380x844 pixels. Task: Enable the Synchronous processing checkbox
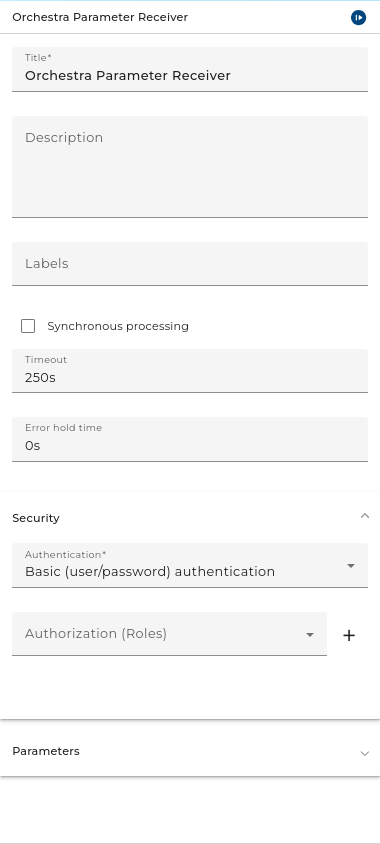click(28, 326)
